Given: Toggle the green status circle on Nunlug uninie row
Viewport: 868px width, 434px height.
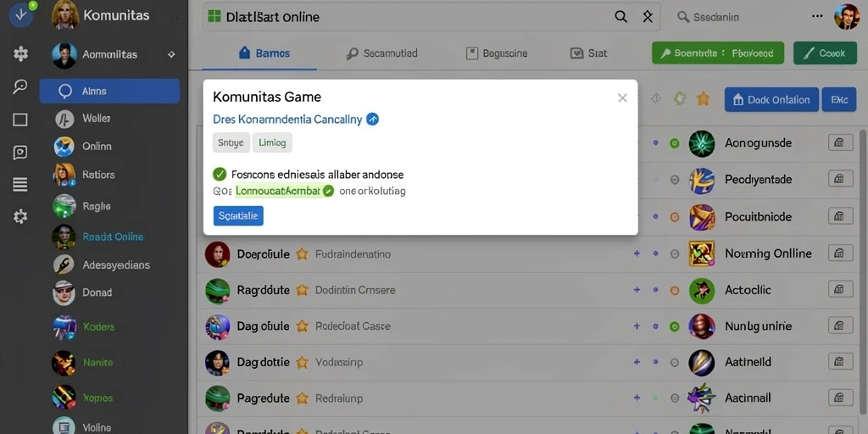Looking at the screenshot, I should coord(674,326).
